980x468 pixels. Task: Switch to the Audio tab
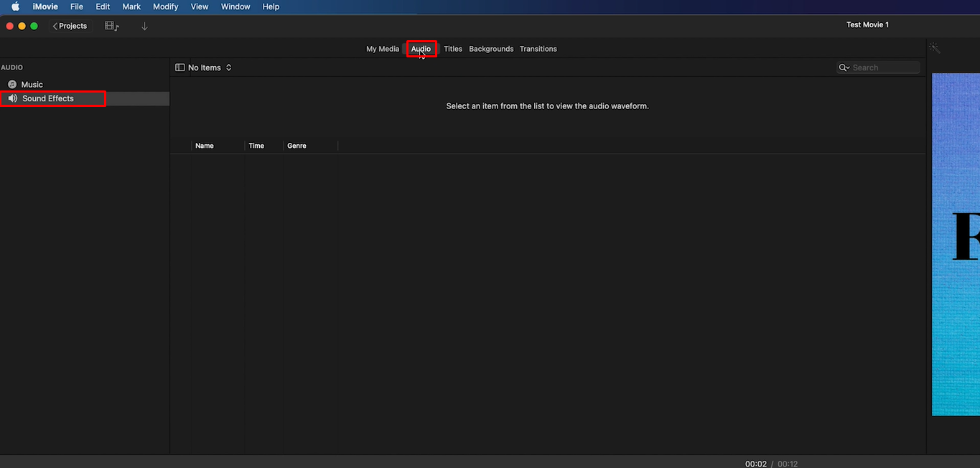[x=421, y=49]
